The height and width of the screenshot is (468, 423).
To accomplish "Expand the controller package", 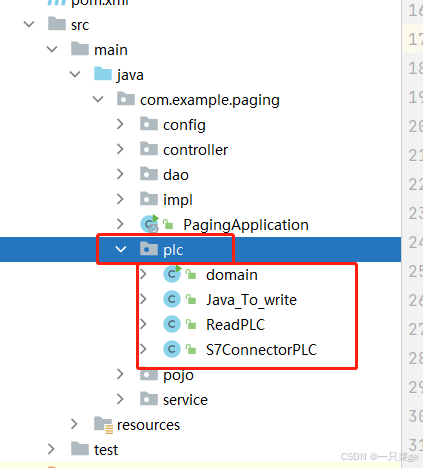I will 120,149.
